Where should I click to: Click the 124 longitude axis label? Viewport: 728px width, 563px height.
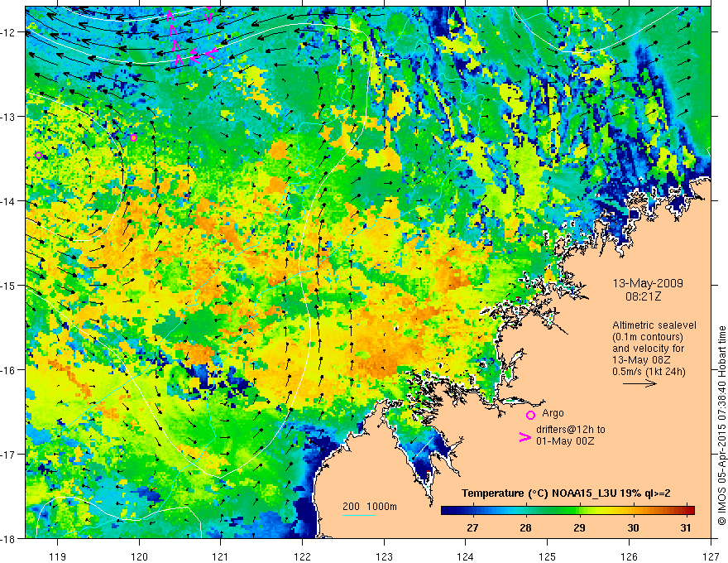(465, 556)
